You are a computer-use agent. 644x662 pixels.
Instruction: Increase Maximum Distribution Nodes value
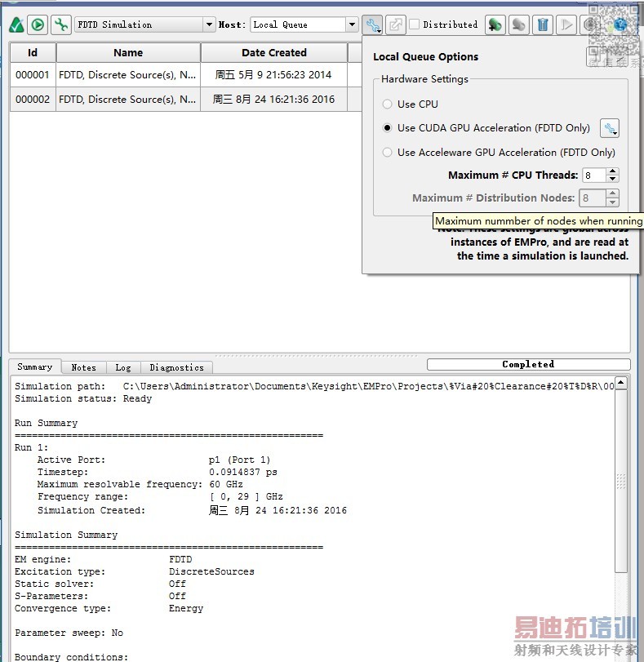(x=612, y=193)
